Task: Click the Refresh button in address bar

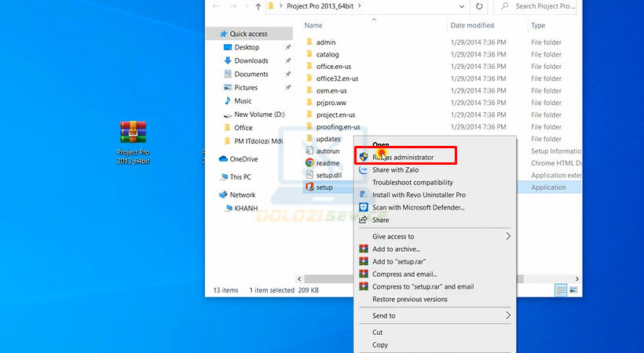Action: [479, 6]
